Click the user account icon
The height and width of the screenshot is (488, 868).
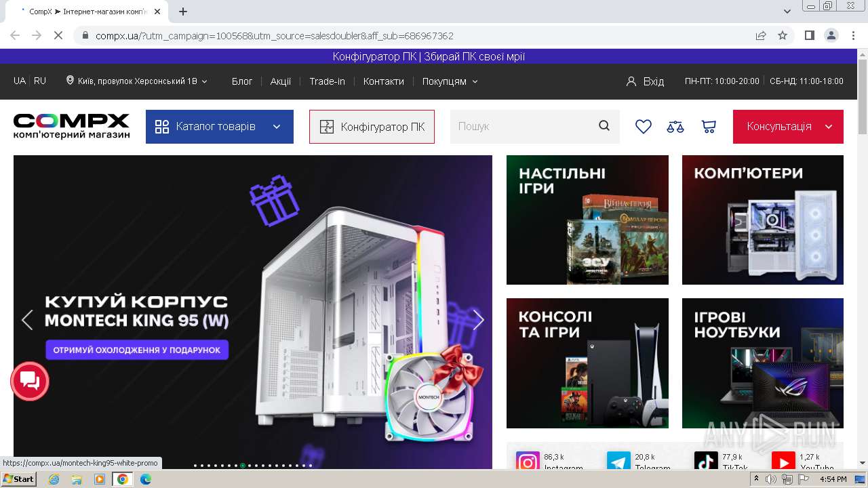(x=631, y=81)
